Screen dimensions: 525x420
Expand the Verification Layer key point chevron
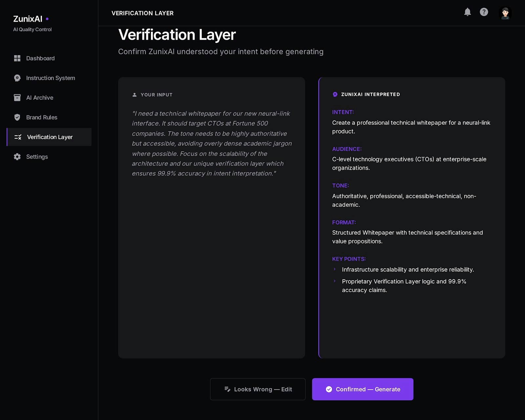pos(335,281)
